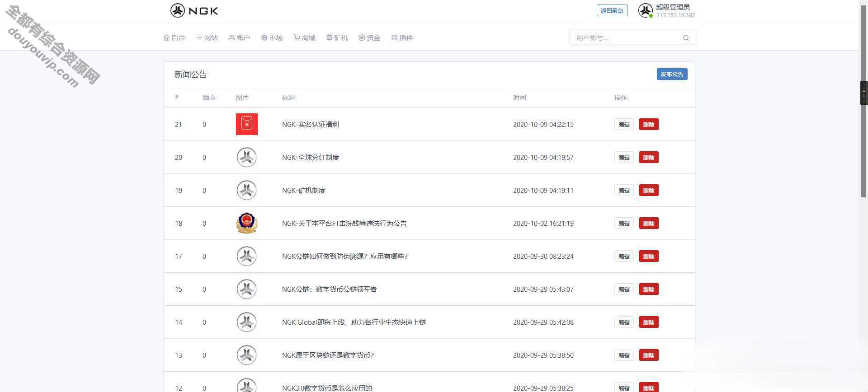
Task: Open the 资金 funds menu
Action: click(x=369, y=37)
